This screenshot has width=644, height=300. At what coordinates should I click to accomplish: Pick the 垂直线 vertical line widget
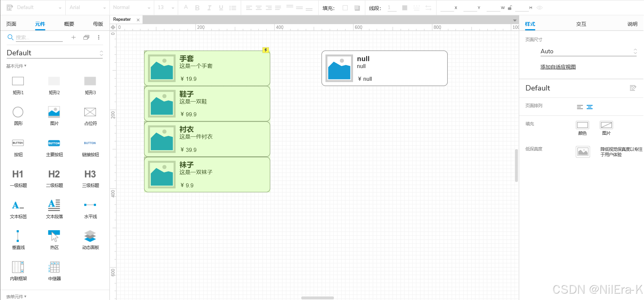pos(18,240)
